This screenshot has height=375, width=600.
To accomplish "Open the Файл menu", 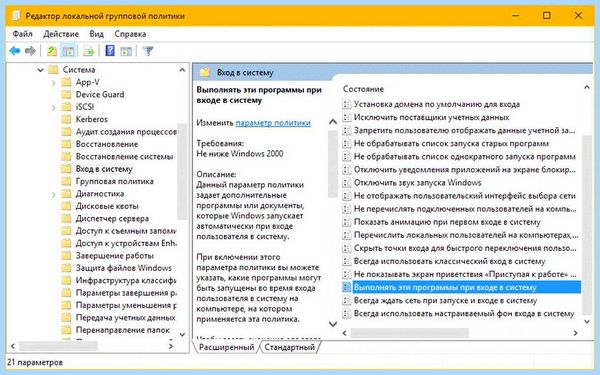I will 22,34.
